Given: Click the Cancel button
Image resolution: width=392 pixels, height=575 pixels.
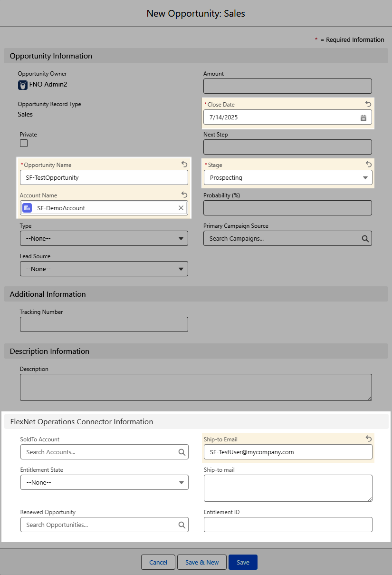Looking at the screenshot, I should pyautogui.click(x=158, y=562).
